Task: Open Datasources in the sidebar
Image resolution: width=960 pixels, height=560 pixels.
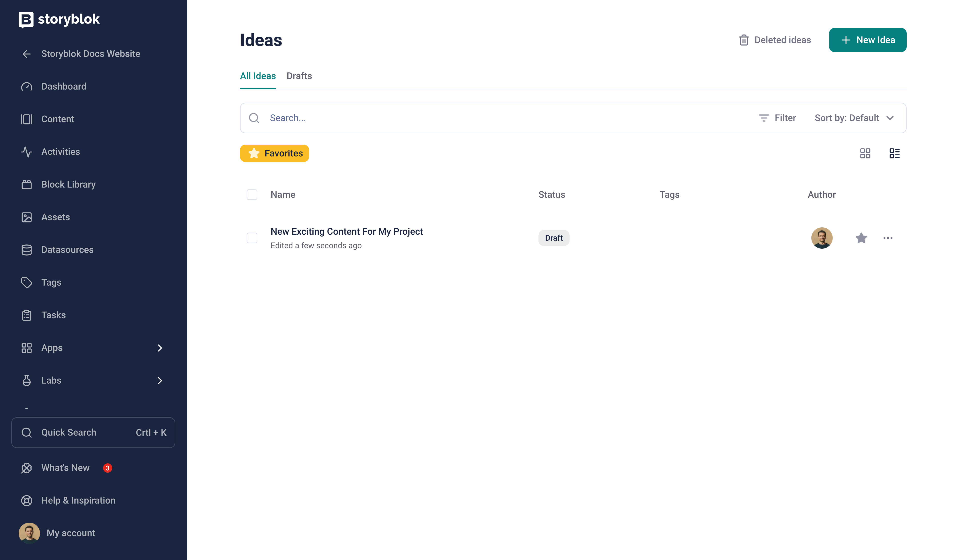Action: click(x=67, y=250)
